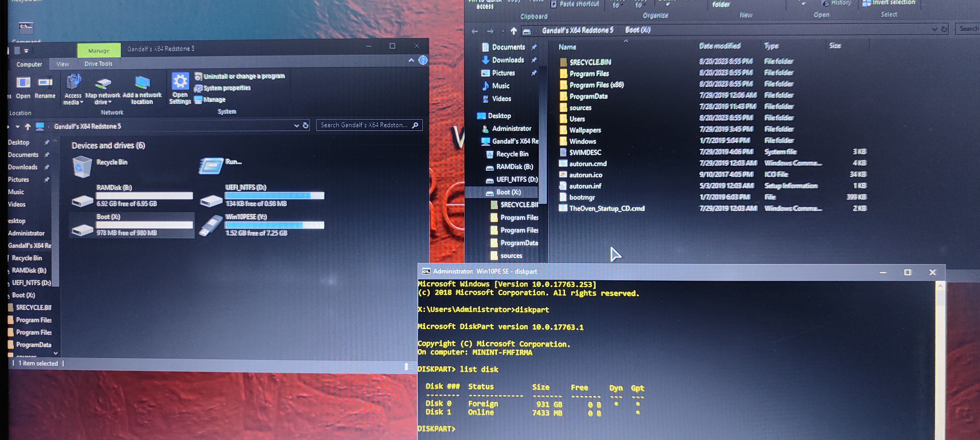Select the bootmgr file icon
980x440 pixels.
(x=563, y=197)
